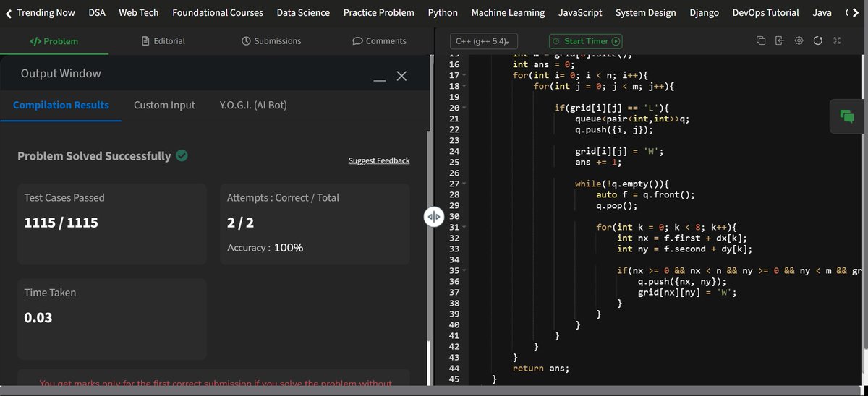
Task: Click the 'Output Window' title text
Action: tap(61, 74)
